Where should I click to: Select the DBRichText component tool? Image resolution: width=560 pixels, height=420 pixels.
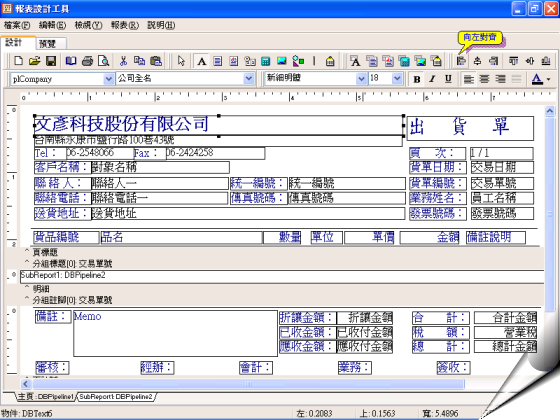[388, 61]
